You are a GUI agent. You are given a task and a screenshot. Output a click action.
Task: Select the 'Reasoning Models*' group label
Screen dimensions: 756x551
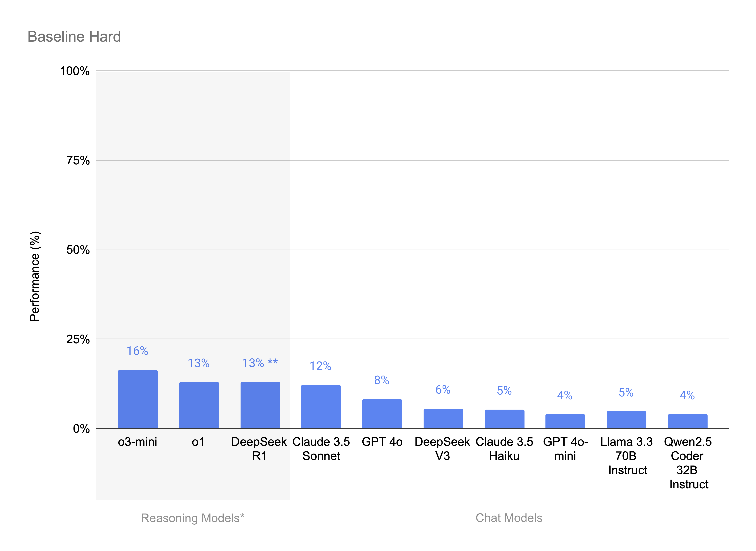(192, 518)
